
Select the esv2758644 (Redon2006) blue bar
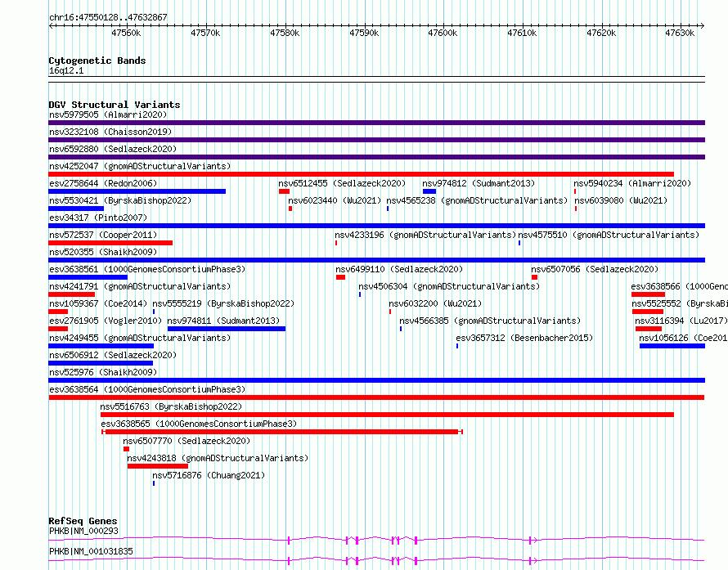coord(137,191)
